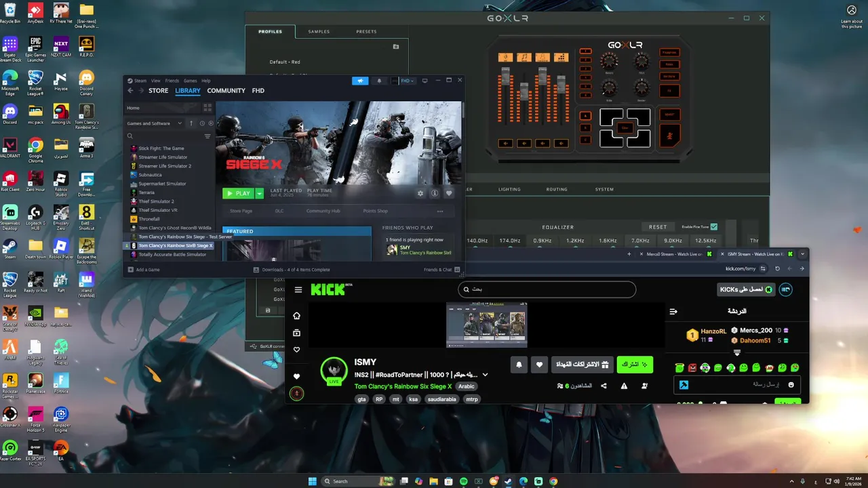Click the Steam announcements megaphone icon
This screenshot has height=488, width=868.
pos(360,81)
